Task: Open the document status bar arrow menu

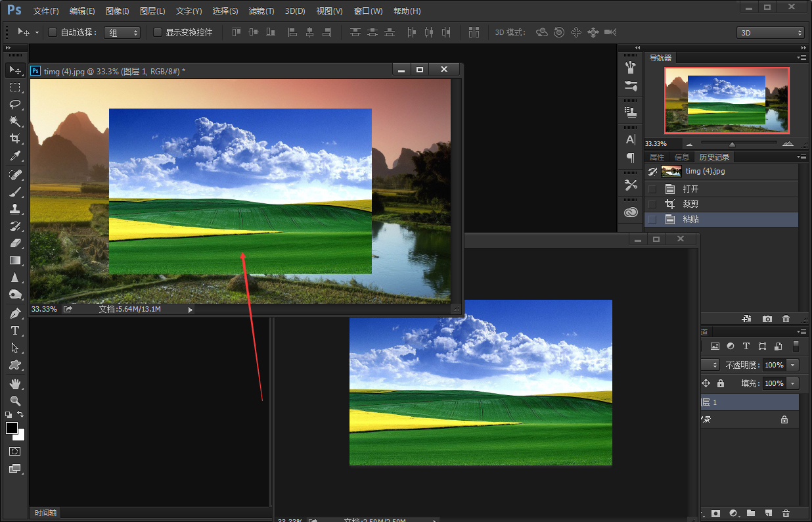Action: coord(191,309)
